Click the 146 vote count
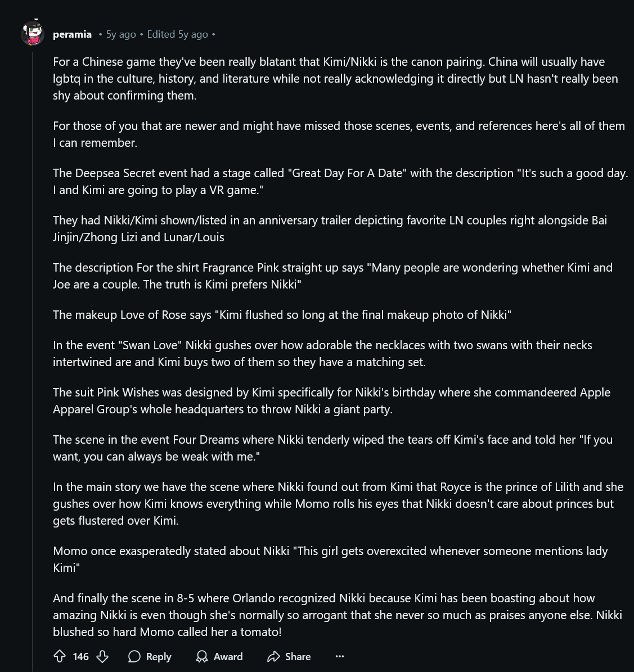This screenshot has width=634, height=672. click(80, 656)
